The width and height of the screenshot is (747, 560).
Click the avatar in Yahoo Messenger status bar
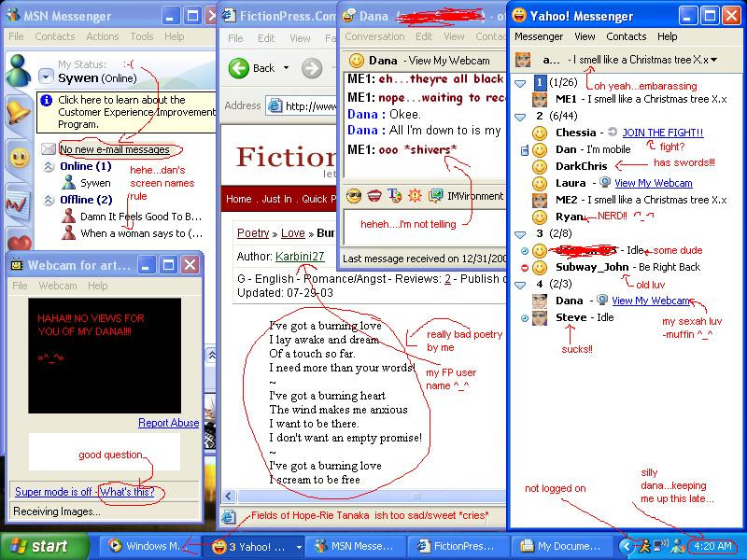tap(523, 60)
